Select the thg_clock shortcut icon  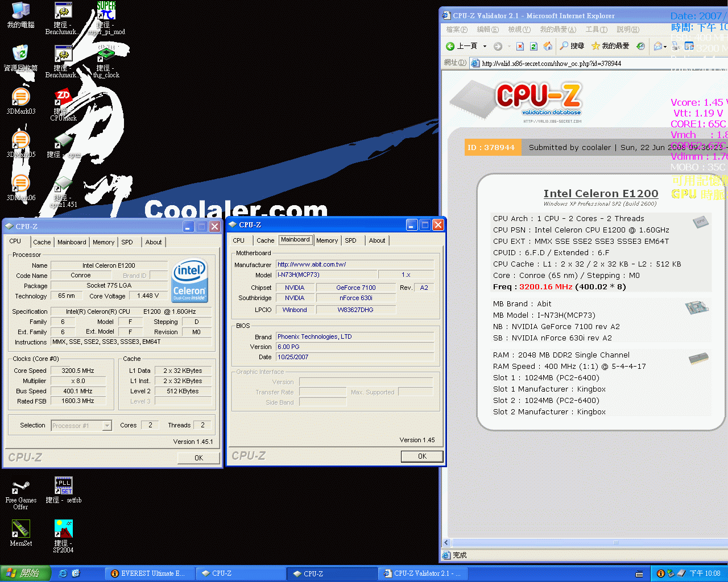(x=106, y=61)
